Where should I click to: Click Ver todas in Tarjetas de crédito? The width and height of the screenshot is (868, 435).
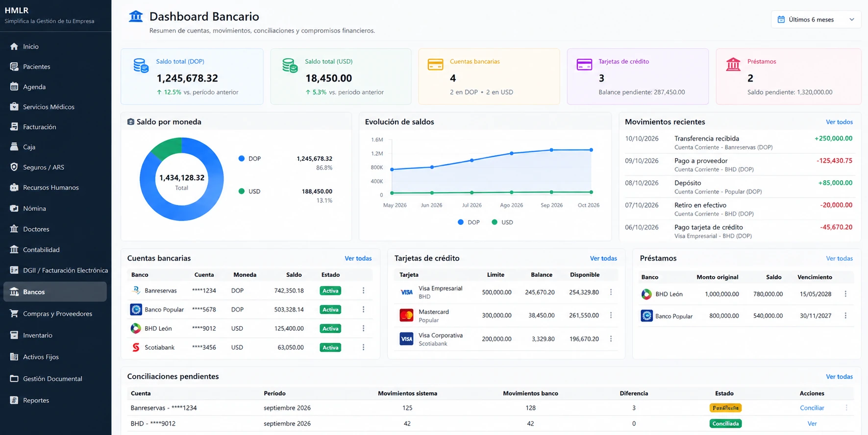coord(603,258)
